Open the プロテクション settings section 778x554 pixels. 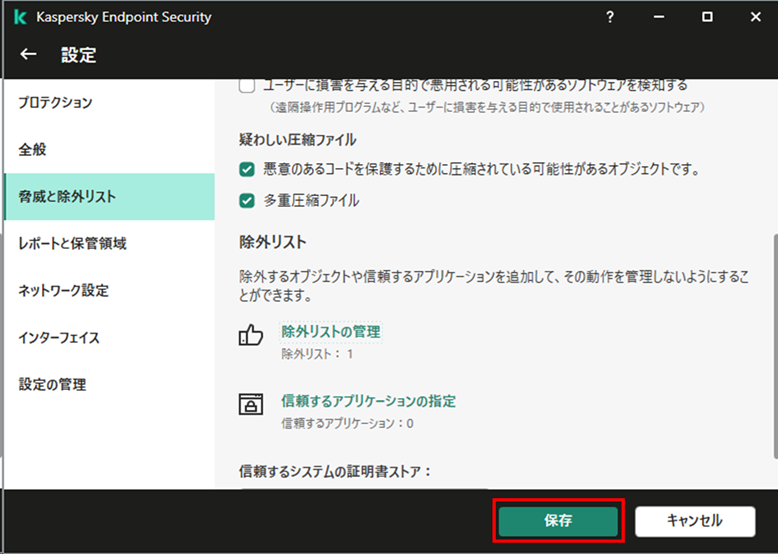(x=109, y=103)
